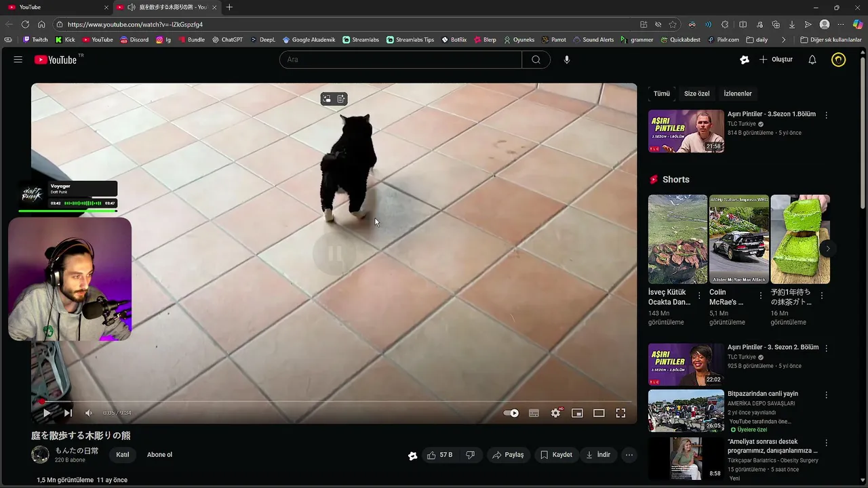Open a new browser tab
The height and width of the screenshot is (488, 868).
(x=229, y=7)
